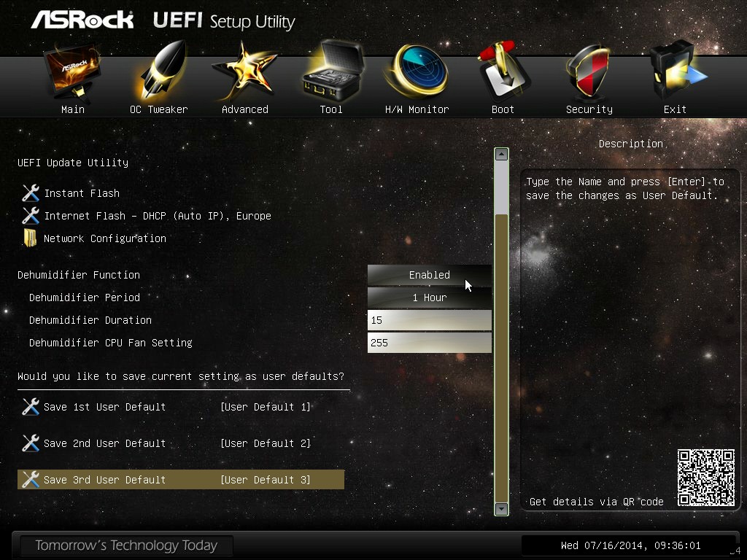Click the Save 3rd User Default wrench icon
This screenshot has height=560, width=747.
[x=31, y=480]
